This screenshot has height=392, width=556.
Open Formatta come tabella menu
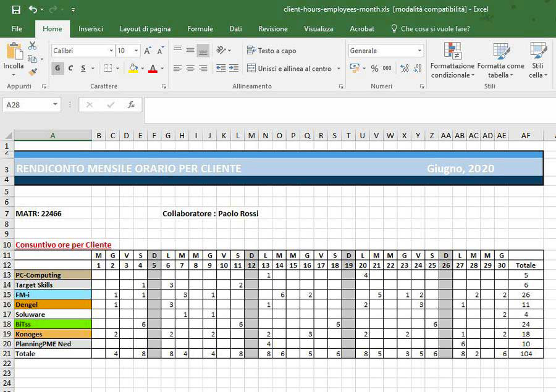(x=500, y=60)
